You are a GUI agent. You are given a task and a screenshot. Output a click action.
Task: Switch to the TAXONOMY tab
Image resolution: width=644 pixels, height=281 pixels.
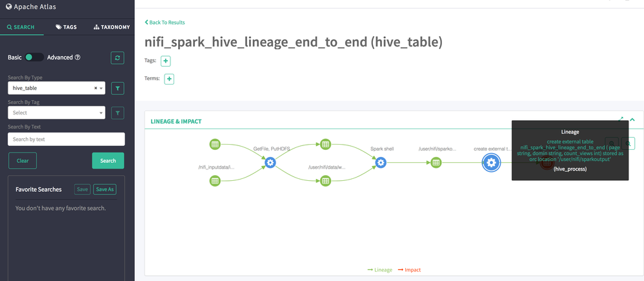tap(112, 27)
